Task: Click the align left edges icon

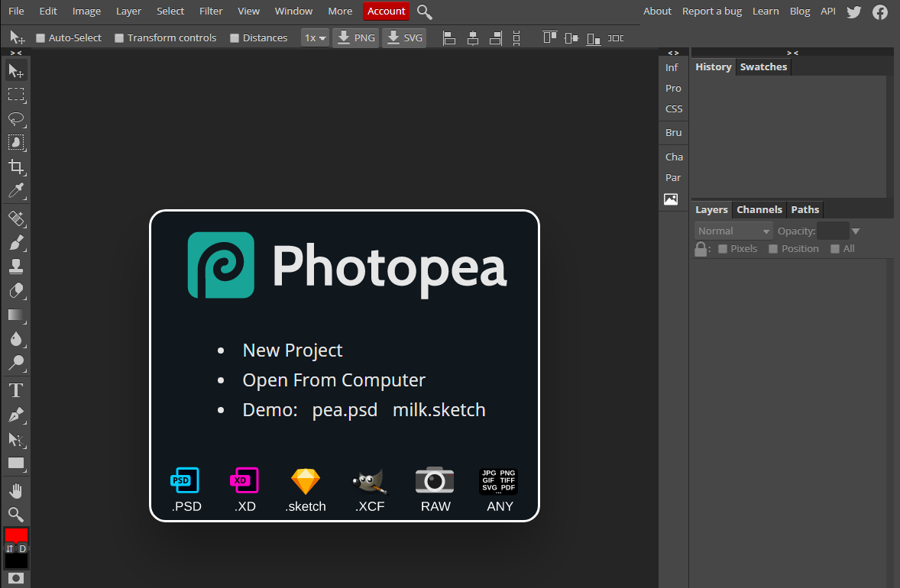Action: (x=449, y=38)
